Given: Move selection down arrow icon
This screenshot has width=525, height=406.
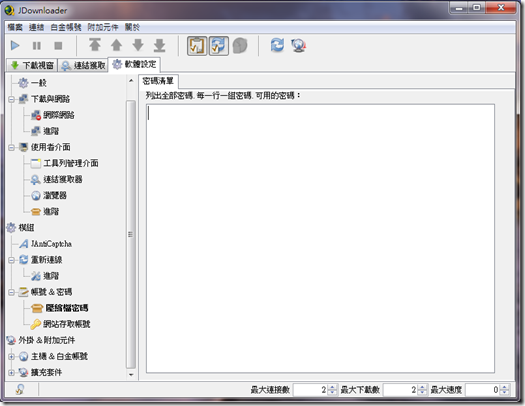Looking at the screenshot, I should click(x=138, y=45).
